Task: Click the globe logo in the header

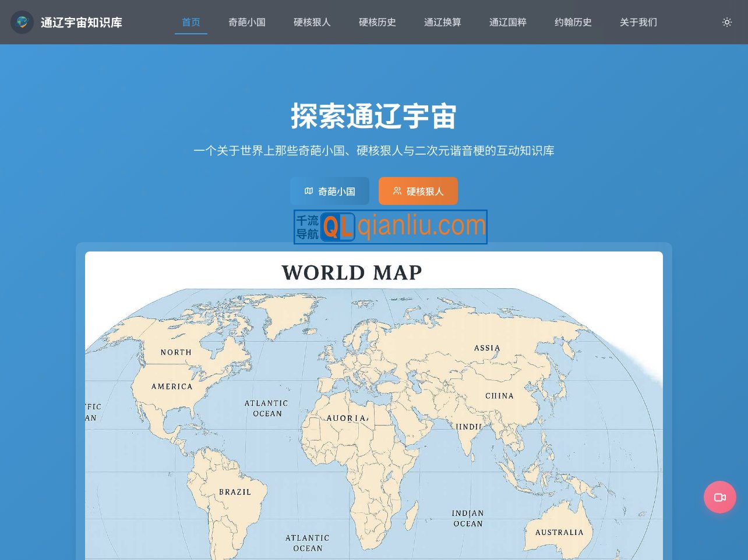Action: pos(22,22)
